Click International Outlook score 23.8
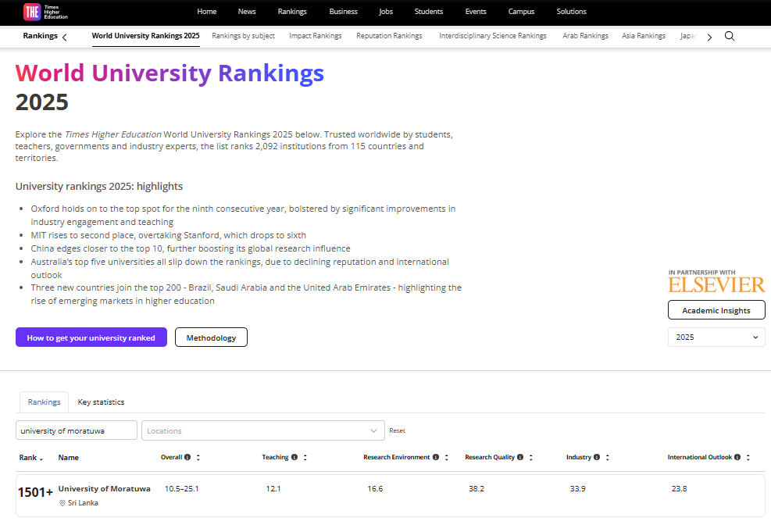 click(679, 489)
